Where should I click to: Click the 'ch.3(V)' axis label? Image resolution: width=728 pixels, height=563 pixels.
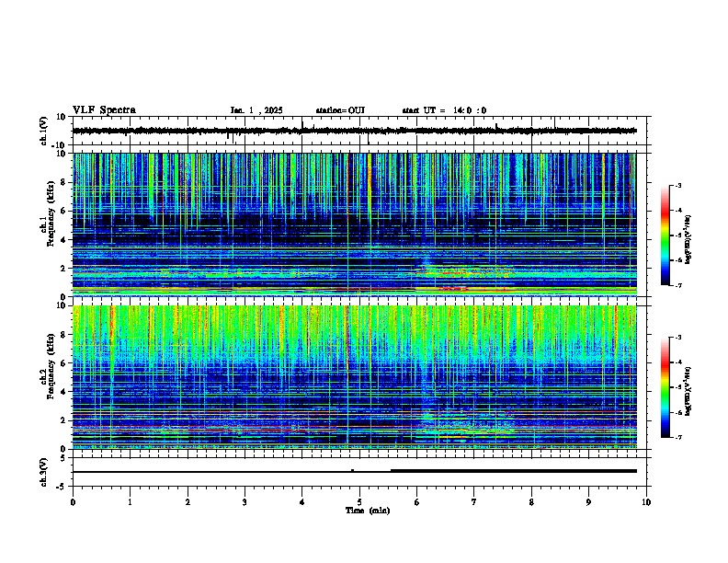click(44, 473)
